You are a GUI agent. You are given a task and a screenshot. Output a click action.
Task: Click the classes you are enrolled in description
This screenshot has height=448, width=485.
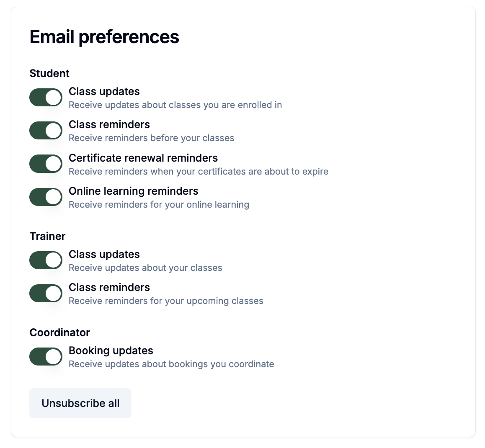[x=175, y=105]
